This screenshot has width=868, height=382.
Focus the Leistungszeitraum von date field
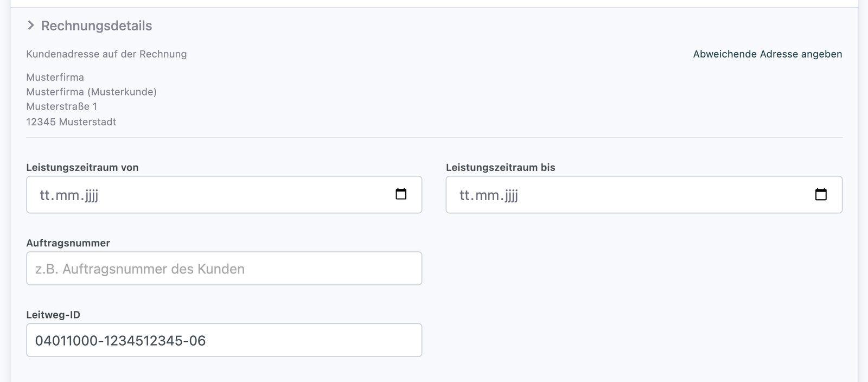tap(224, 194)
